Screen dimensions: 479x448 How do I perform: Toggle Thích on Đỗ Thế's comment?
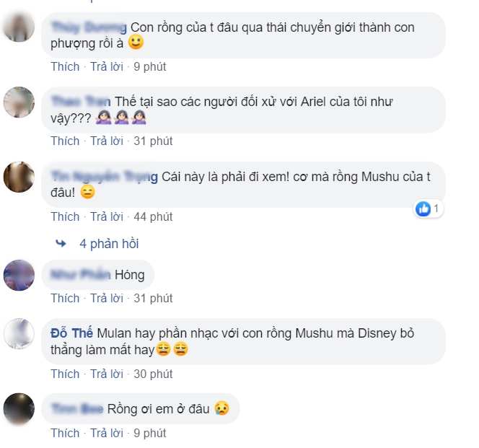[x=65, y=374]
